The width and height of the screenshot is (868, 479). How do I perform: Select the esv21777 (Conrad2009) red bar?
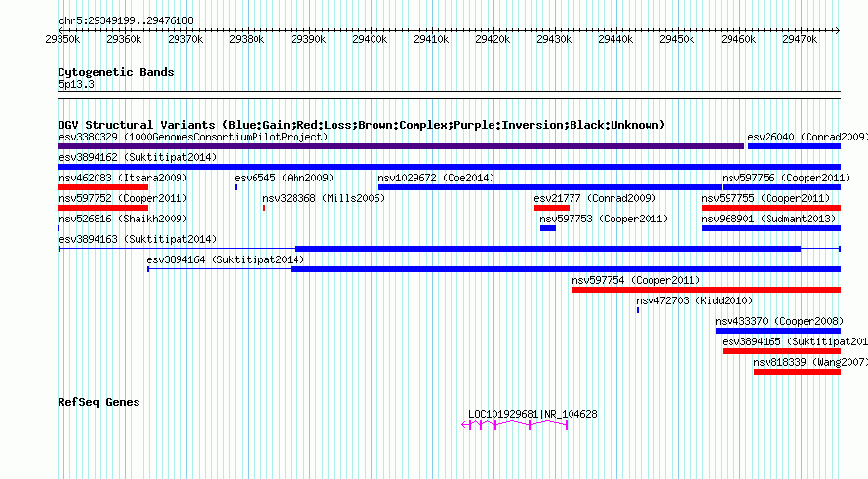click(552, 208)
